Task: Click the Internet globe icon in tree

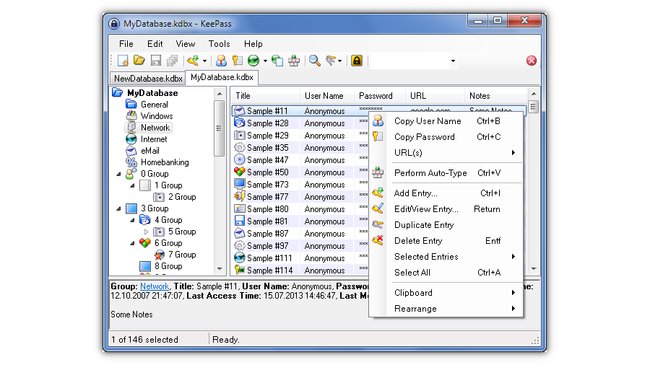Action: [x=131, y=139]
